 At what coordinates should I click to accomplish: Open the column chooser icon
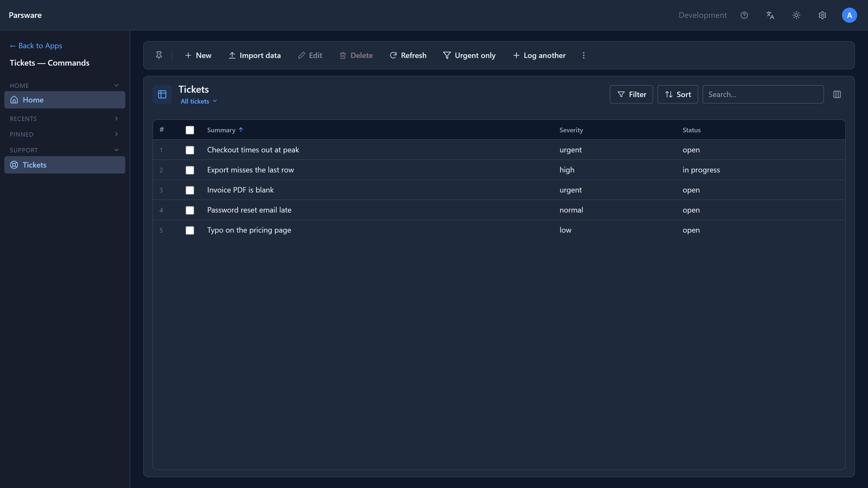coord(837,94)
